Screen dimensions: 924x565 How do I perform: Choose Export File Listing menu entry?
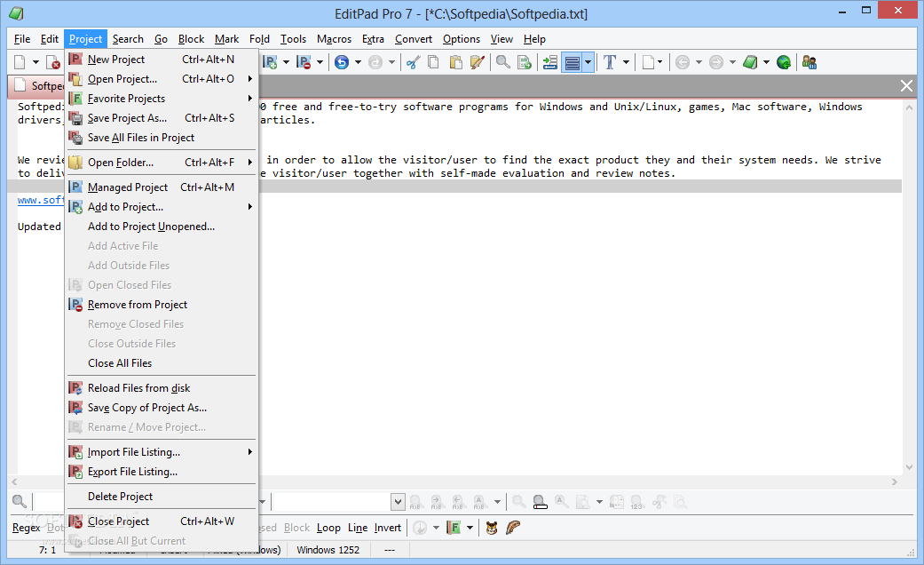pyautogui.click(x=161, y=471)
